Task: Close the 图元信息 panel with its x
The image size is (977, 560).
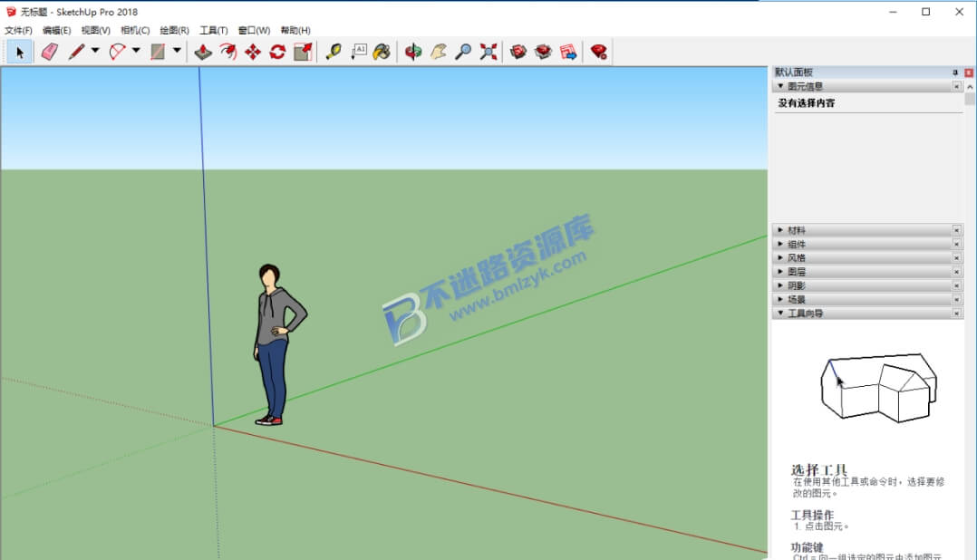Action: point(956,87)
